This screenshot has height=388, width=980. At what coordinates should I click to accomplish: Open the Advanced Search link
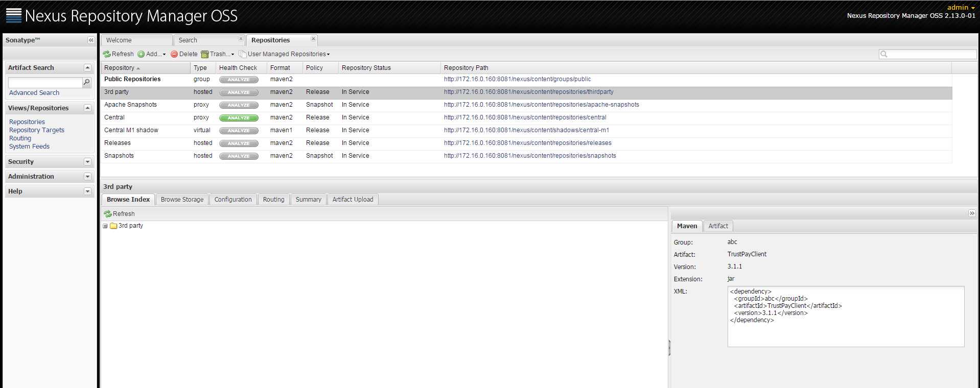click(34, 93)
